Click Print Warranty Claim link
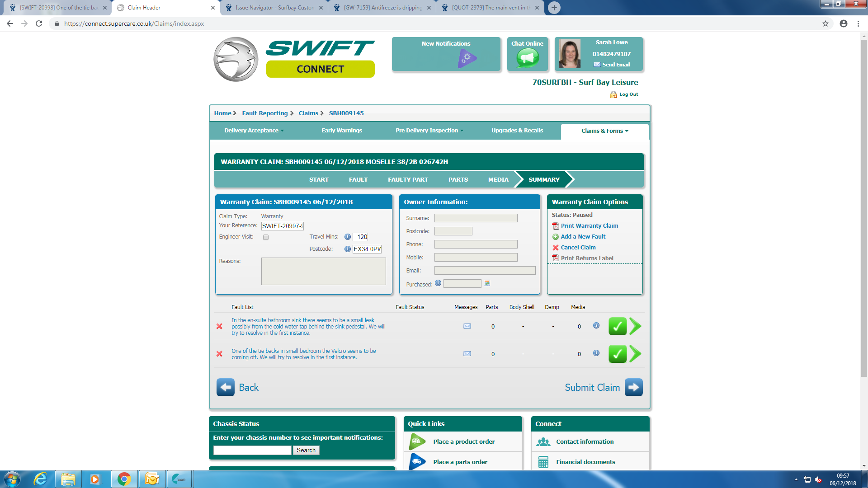868x488 pixels. [x=589, y=226]
